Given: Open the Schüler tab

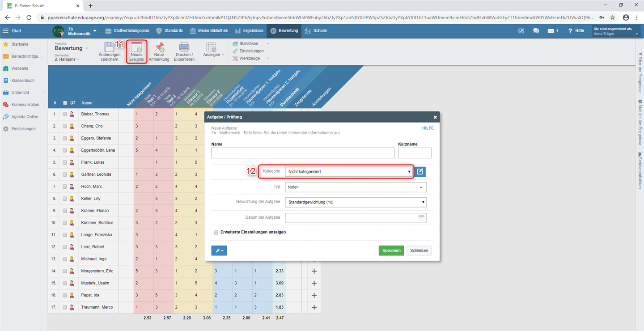Looking at the screenshot, I should tap(316, 31).
